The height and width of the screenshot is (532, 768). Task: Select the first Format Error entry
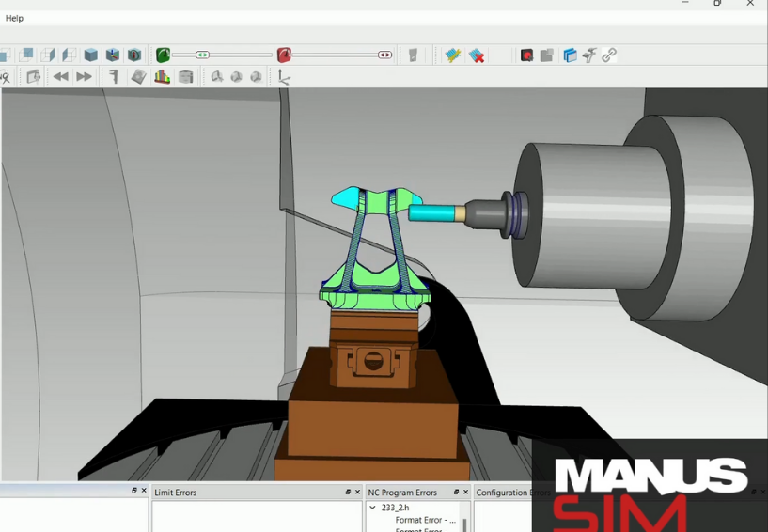(425, 520)
